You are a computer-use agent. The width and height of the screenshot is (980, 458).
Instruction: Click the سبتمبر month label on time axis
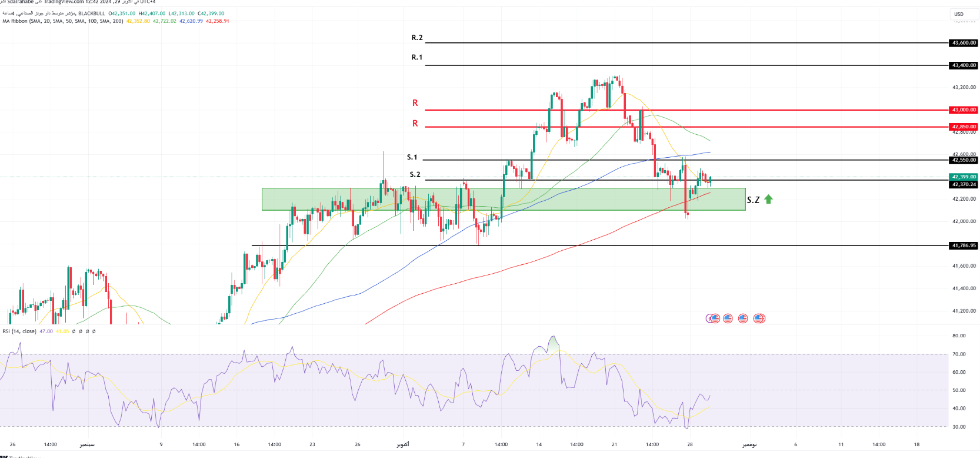[x=87, y=444]
